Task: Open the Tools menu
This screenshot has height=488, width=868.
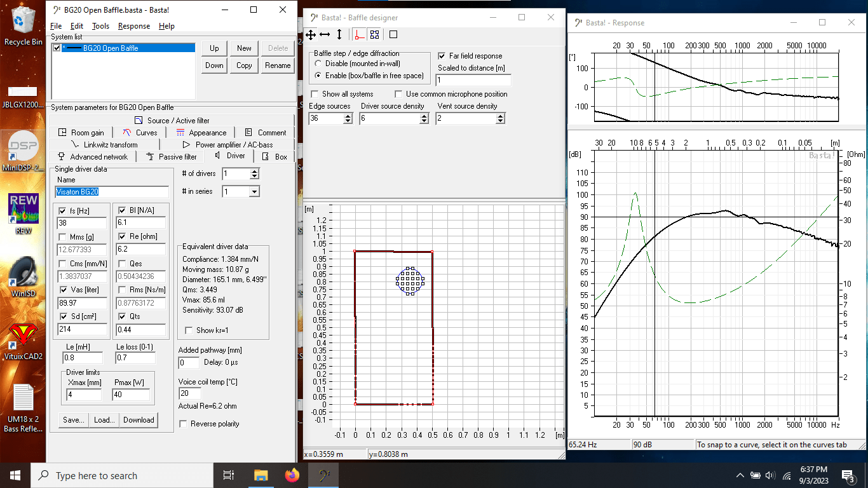Action: (100, 26)
